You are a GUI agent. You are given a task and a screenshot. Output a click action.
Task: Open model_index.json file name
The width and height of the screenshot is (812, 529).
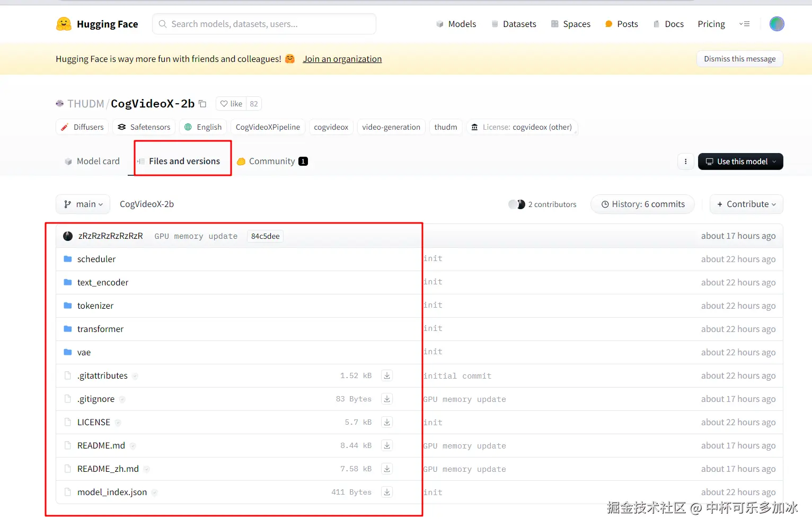coord(112,492)
